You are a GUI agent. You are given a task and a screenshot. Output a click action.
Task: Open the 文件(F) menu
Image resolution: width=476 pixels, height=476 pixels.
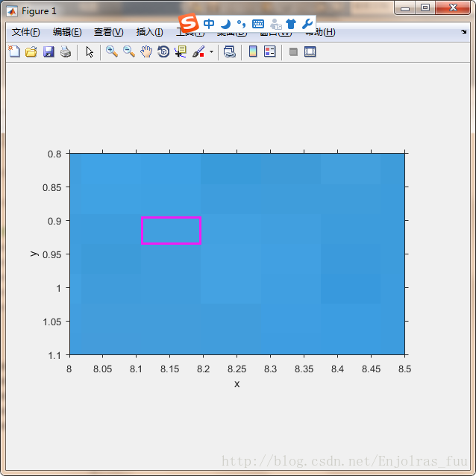[x=26, y=32]
